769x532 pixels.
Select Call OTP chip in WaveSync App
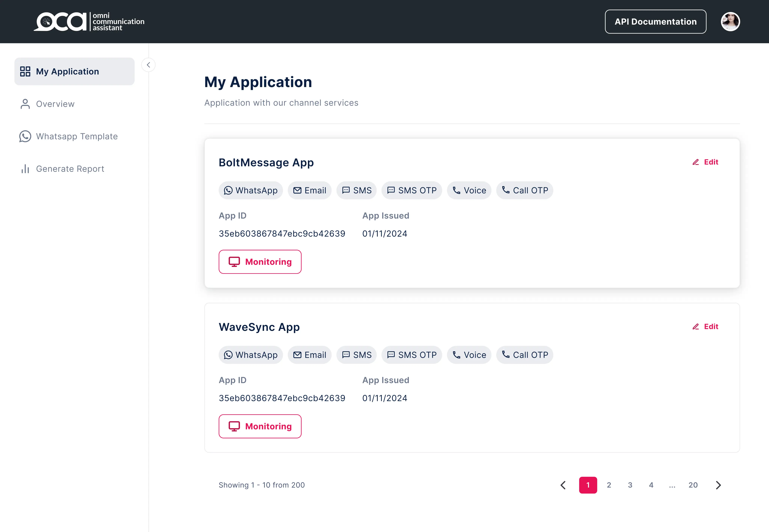(525, 355)
